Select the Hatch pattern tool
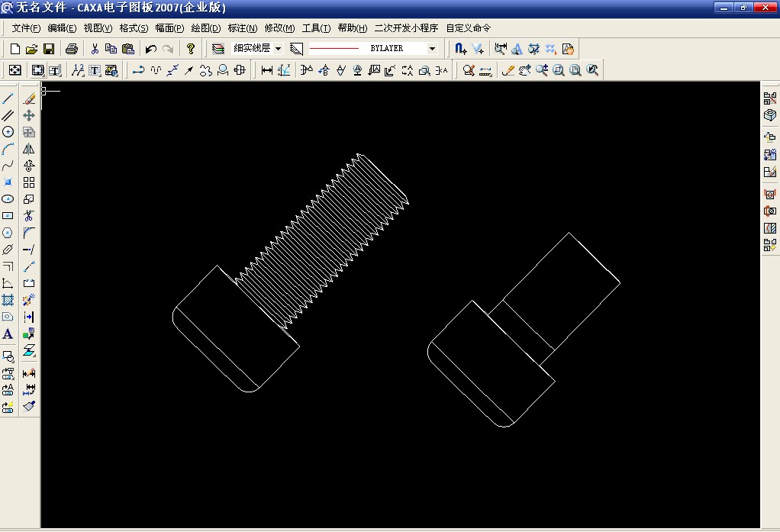Viewport: 780px width, 532px height. (8, 300)
